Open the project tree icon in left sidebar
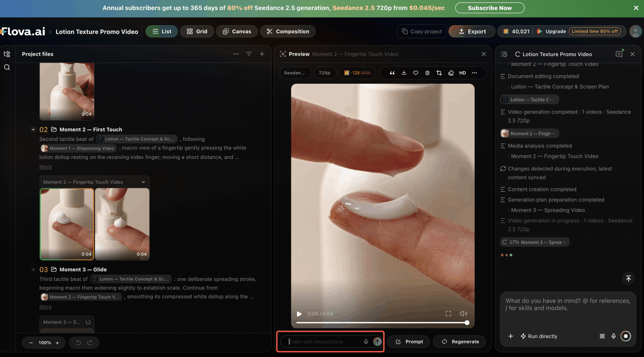The height and width of the screenshot is (357, 644). pos(7,54)
